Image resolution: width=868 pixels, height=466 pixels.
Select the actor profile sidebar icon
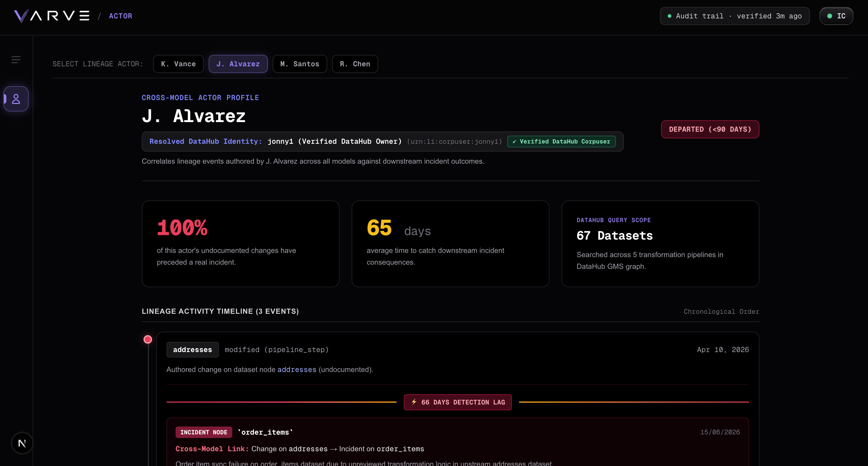click(16, 99)
